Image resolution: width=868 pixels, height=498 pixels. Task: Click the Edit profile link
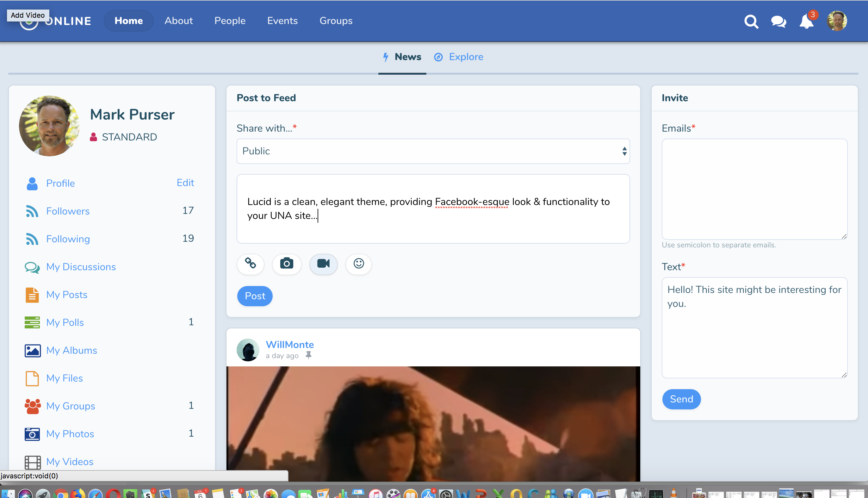(x=185, y=183)
